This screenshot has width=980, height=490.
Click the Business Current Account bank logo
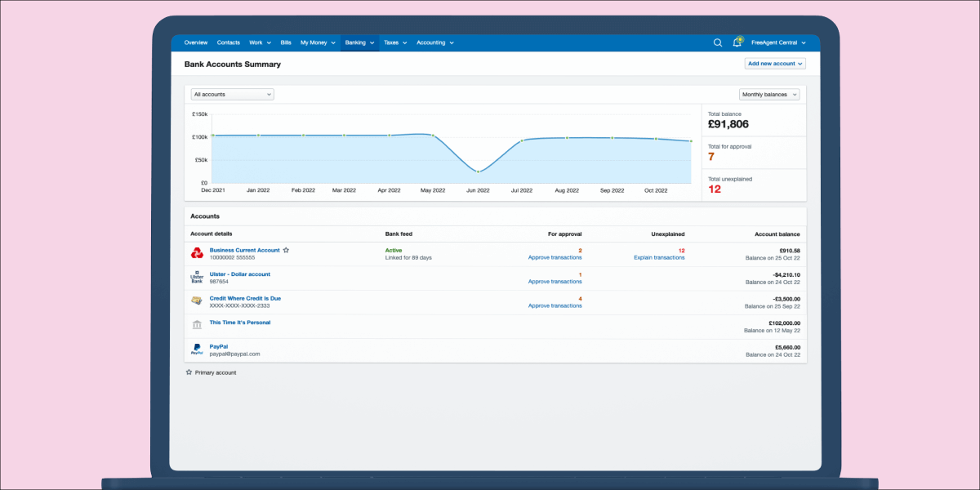[x=197, y=253]
